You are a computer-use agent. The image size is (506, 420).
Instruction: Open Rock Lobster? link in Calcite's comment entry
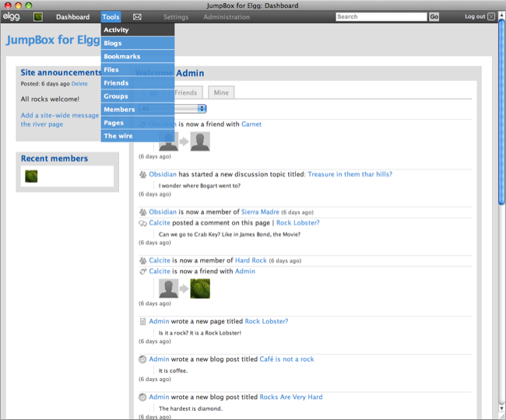(298, 223)
